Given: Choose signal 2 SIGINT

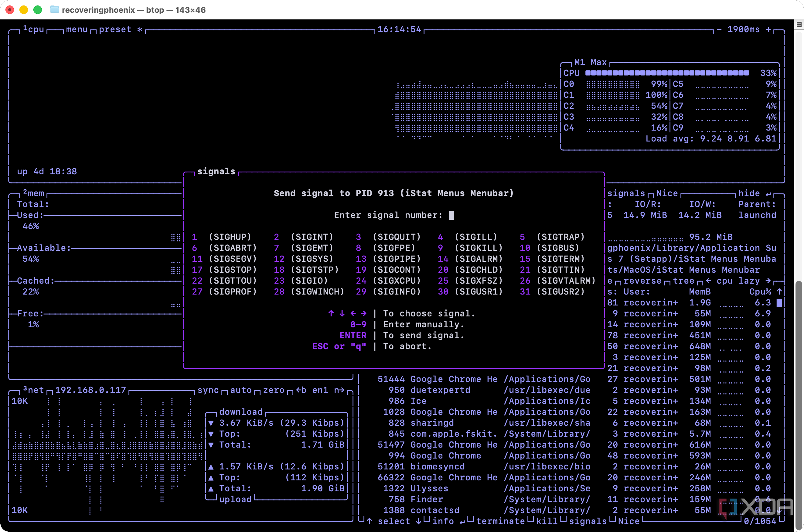Looking at the screenshot, I should click(x=304, y=237).
